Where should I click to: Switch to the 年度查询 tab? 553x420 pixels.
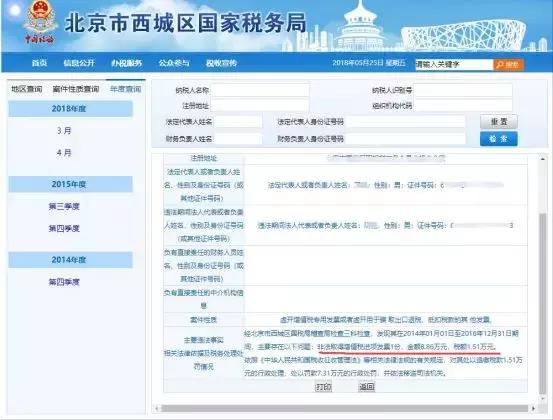(126, 89)
